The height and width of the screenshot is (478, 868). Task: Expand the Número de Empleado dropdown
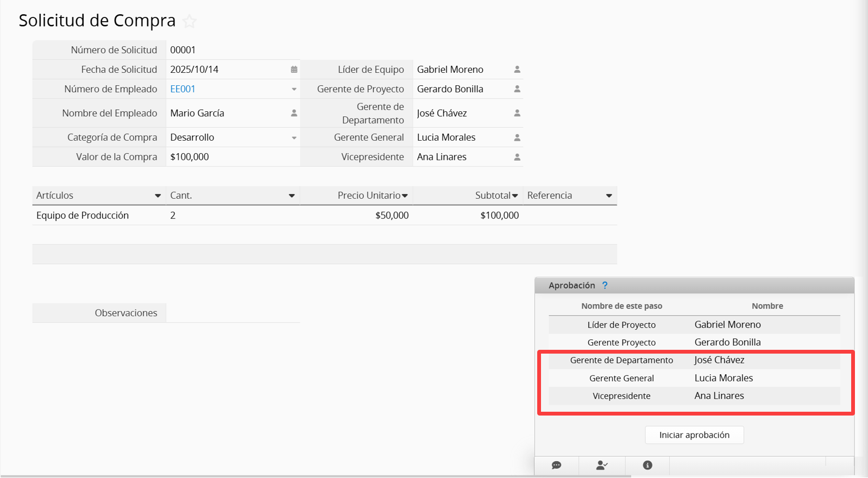294,89
